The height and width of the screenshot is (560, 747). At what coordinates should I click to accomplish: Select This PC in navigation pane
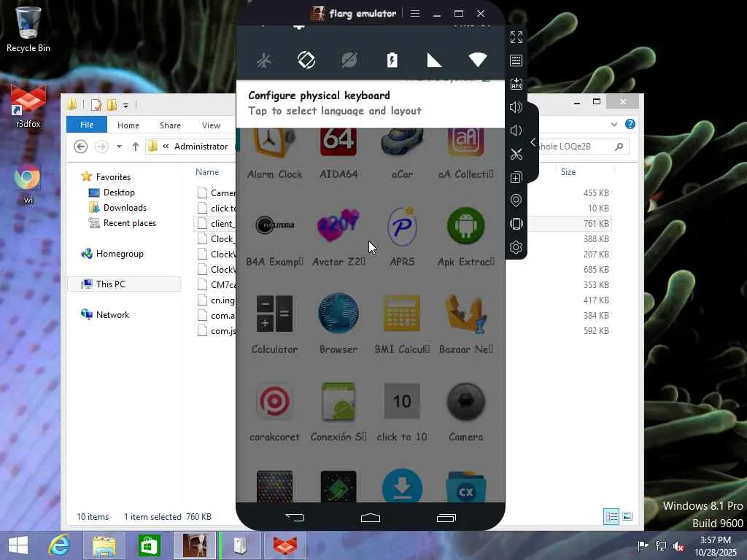point(111,284)
